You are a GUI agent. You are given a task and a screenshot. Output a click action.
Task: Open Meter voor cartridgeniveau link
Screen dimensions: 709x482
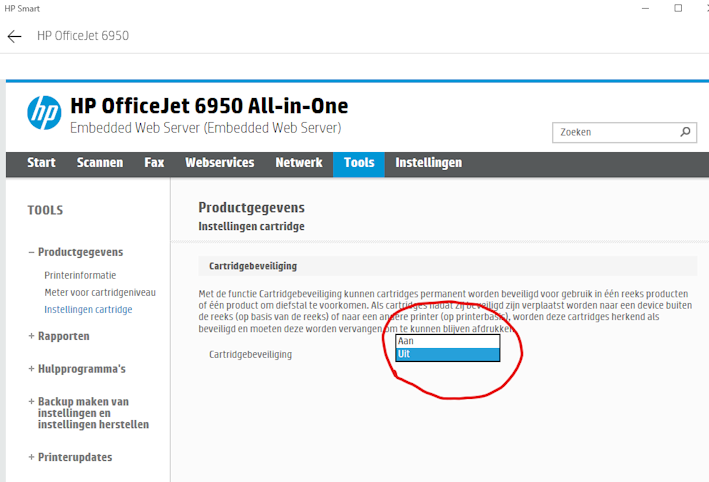(x=100, y=293)
